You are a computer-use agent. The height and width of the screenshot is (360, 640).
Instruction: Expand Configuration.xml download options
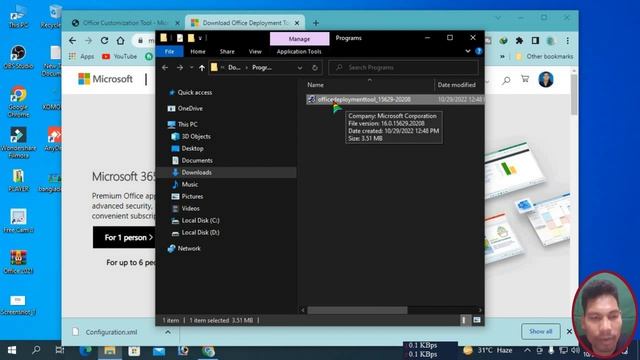[168, 332]
